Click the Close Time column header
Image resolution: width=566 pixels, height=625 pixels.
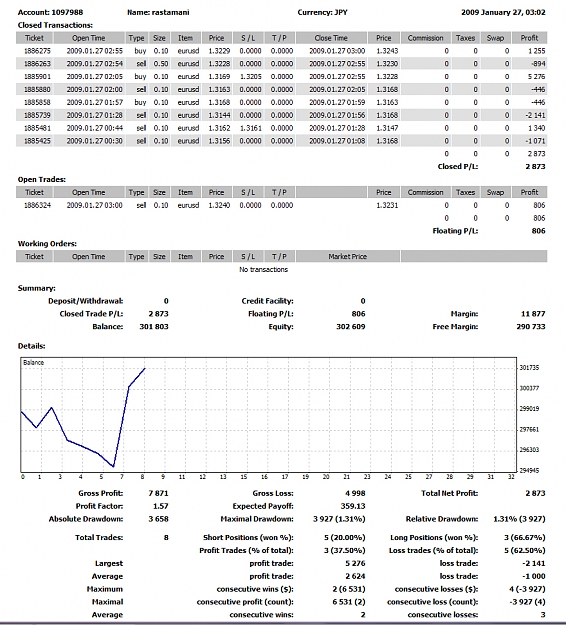[331, 38]
